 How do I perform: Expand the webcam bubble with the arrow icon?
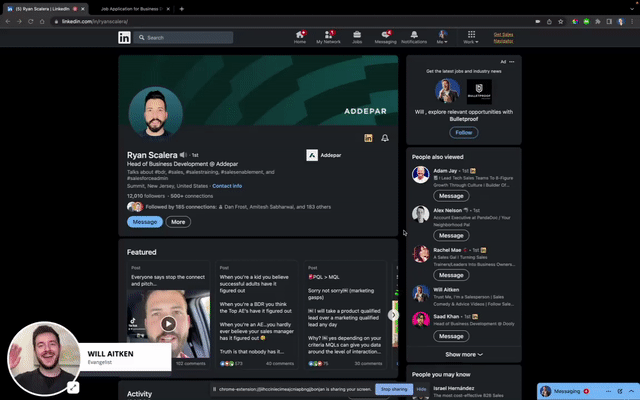pyautogui.click(x=73, y=387)
